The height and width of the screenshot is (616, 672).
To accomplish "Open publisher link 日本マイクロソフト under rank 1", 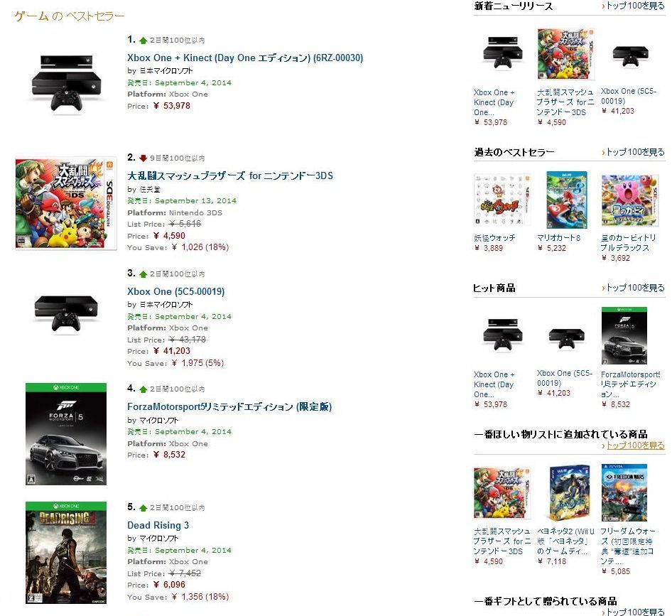I will (x=165, y=70).
